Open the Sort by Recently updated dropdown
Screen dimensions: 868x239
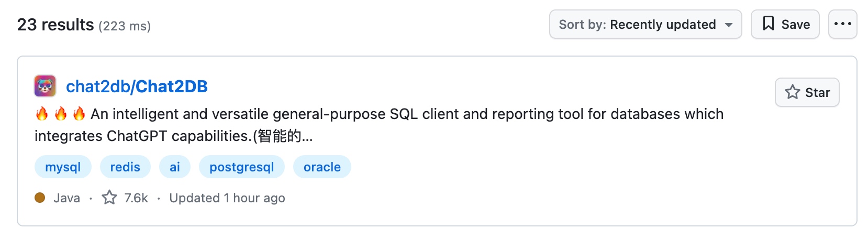coord(645,24)
